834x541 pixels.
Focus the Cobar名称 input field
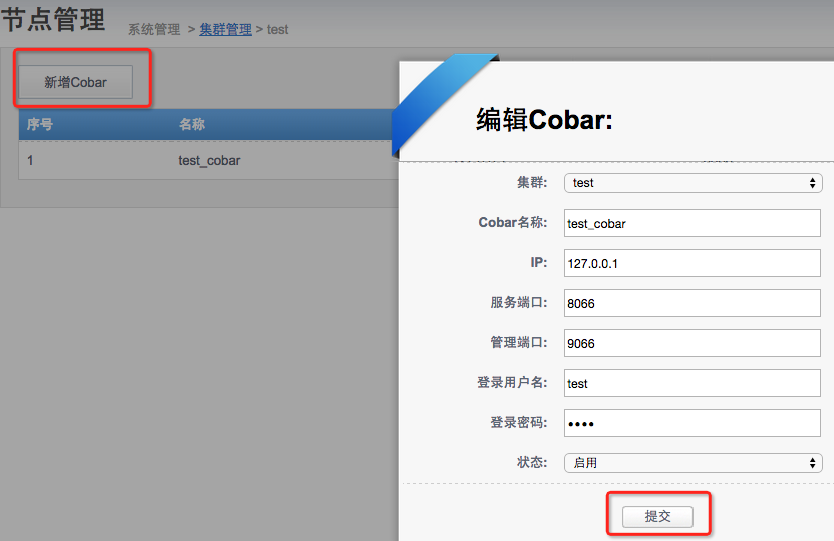pyautogui.click(x=692, y=223)
